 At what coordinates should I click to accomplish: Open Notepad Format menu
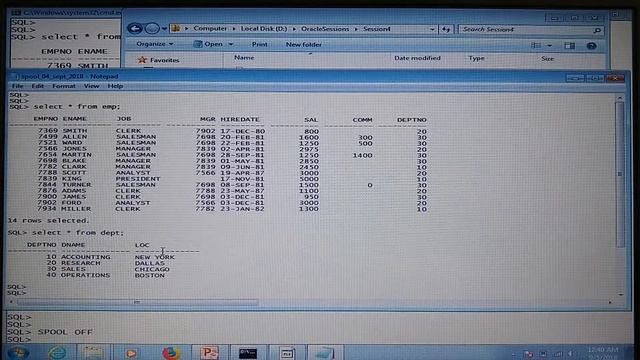click(64, 86)
